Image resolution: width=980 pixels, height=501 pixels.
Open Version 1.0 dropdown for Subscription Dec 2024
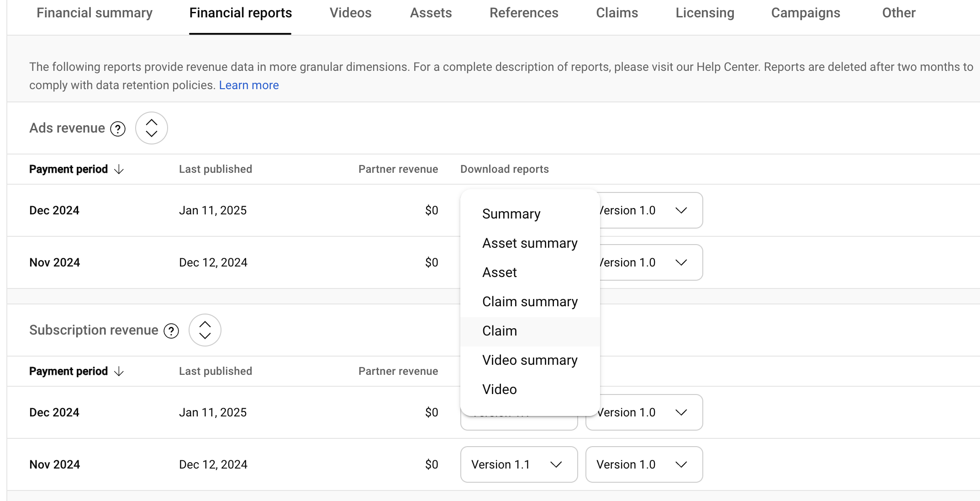click(644, 412)
